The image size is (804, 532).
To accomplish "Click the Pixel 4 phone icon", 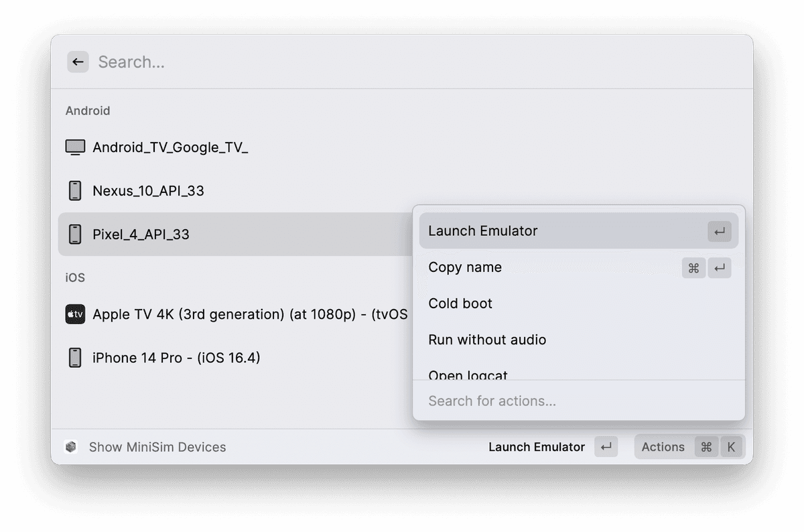I will click(x=75, y=235).
